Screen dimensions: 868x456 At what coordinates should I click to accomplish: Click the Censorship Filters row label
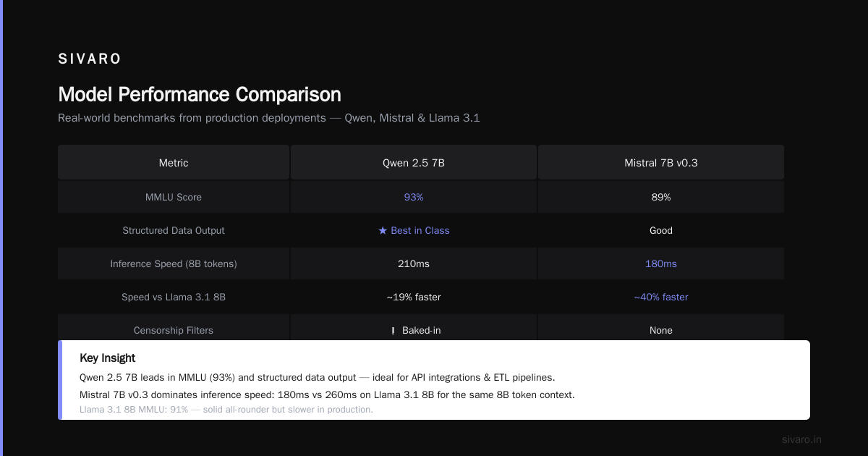[174, 330]
